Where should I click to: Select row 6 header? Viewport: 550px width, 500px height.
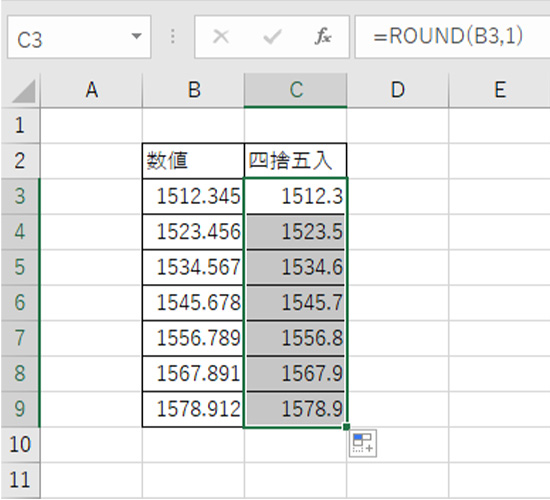(20, 302)
